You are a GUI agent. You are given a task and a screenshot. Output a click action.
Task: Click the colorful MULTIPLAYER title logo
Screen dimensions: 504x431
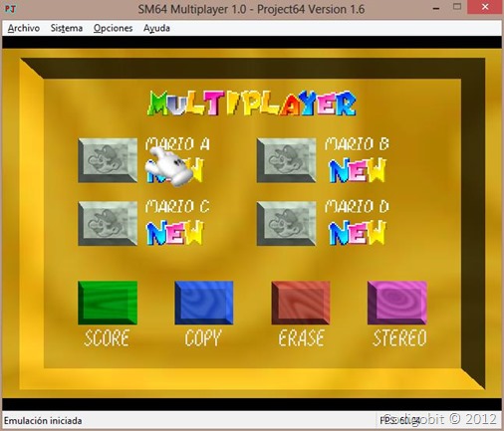(252, 104)
